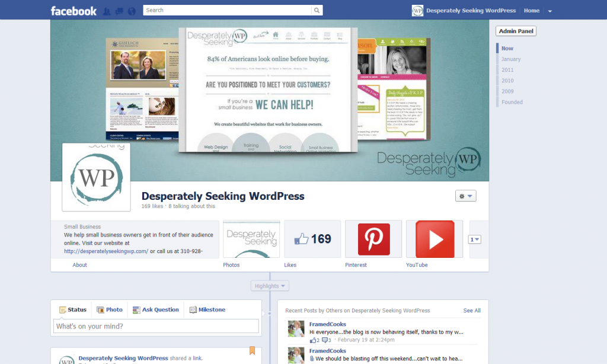Click the Small Business category text
This screenshot has height=364, width=607.
pyautogui.click(x=82, y=227)
